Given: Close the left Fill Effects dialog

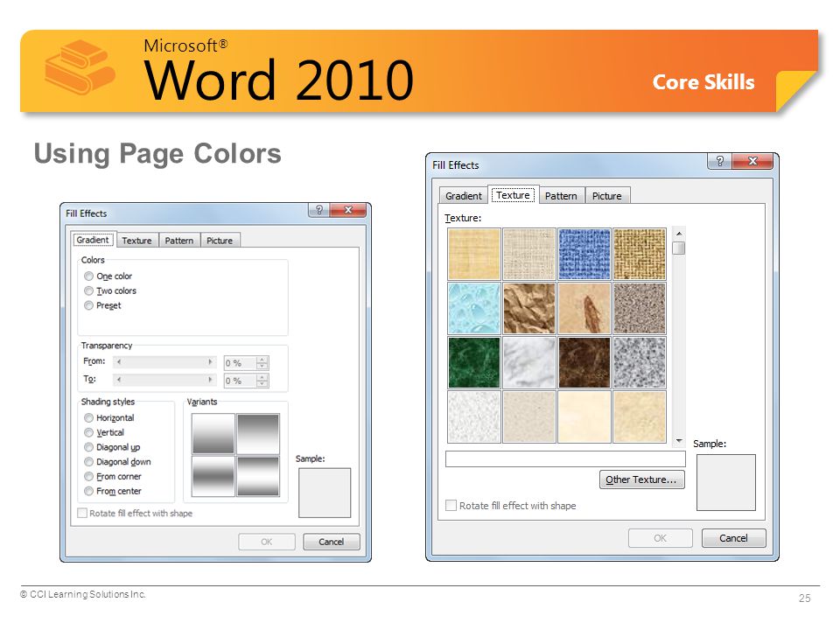Looking at the screenshot, I should click(348, 210).
